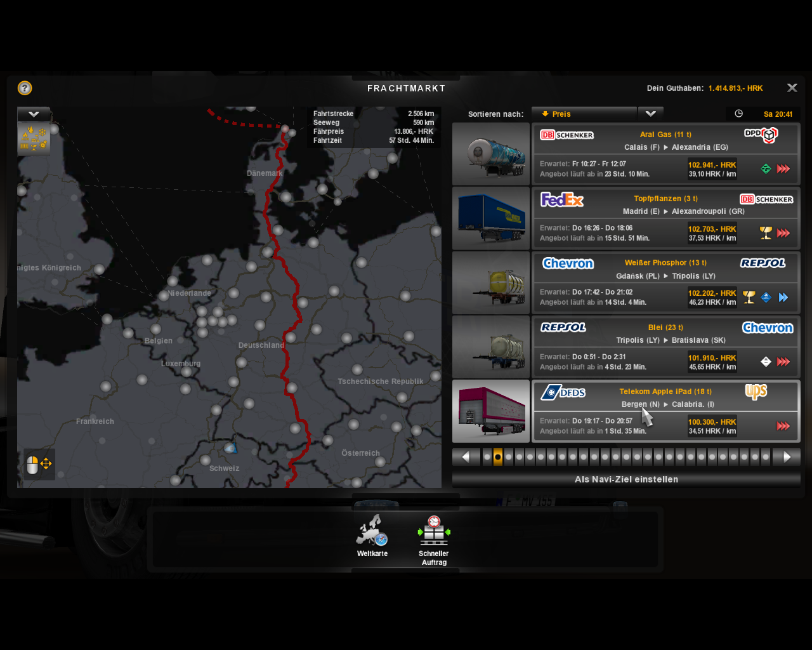The height and width of the screenshot is (650, 812).
Task: Click red urgency arrows on Blei offer
Action: pos(783,362)
